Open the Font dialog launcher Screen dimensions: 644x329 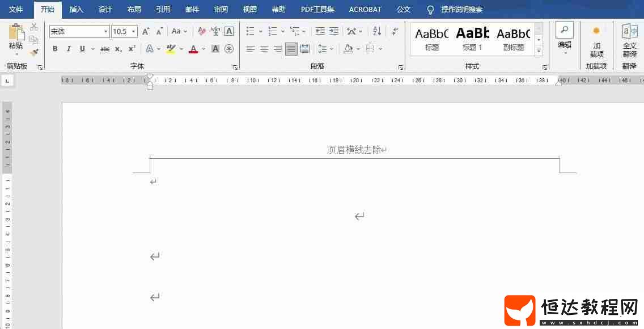coord(235,68)
